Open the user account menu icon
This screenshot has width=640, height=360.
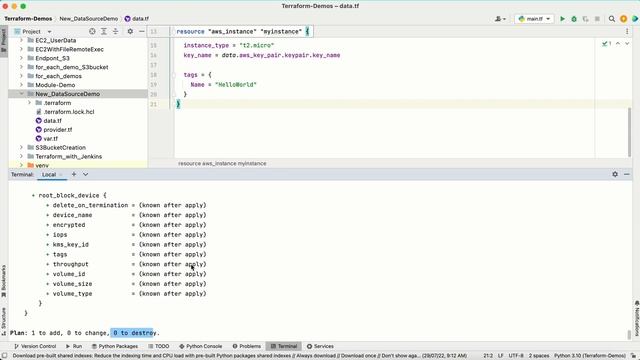(x=500, y=19)
